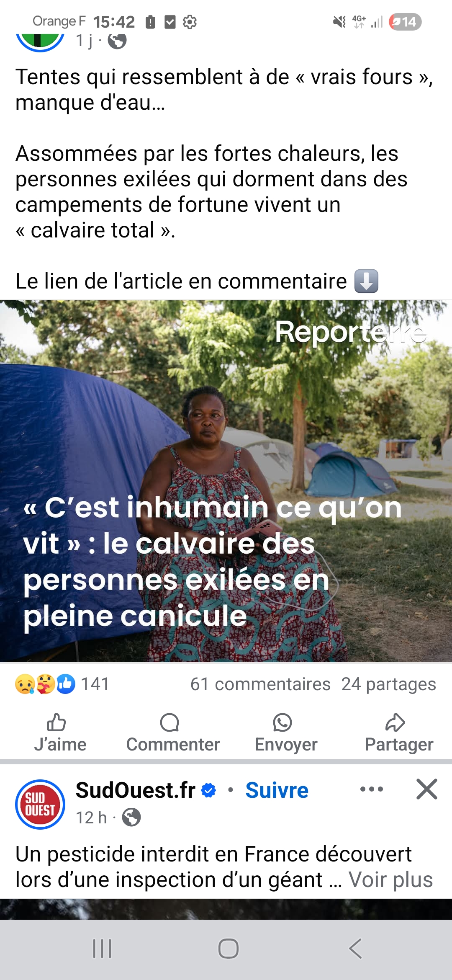Open SudOuest.fr three-dot options menu
Viewport: 452px width, 980px height.
(x=372, y=789)
